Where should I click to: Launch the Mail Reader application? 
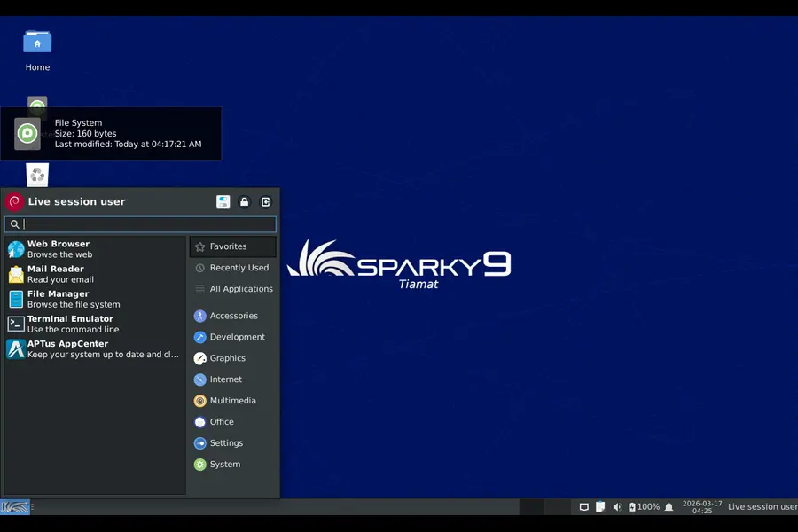click(x=53, y=273)
